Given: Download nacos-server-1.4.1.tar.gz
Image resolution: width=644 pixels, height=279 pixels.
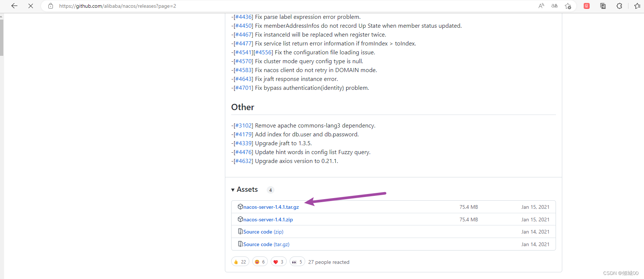Looking at the screenshot, I should tap(271, 207).
